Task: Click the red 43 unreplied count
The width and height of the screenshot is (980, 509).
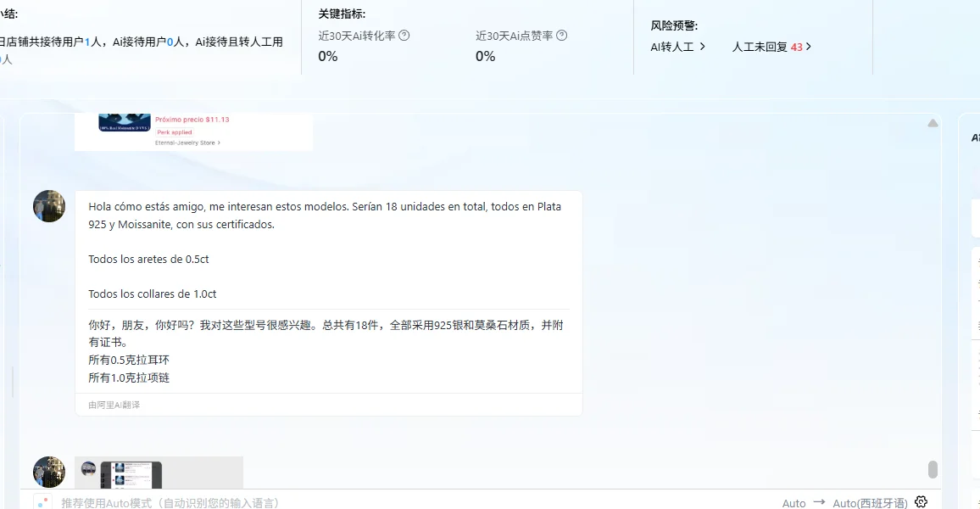Action: click(796, 47)
